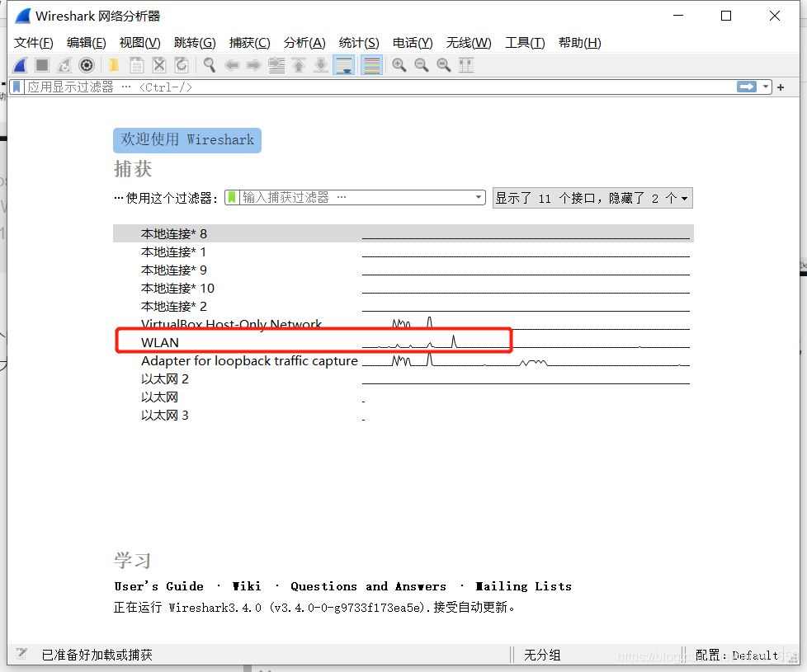The height and width of the screenshot is (672, 807).
Task: Toggle packet list colorization icon
Action: point(371,65)
